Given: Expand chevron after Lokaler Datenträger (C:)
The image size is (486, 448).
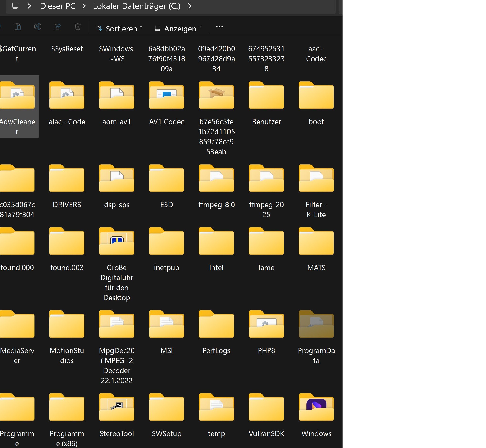Looking at the screenshot, I should pyautogui.click(x=190, y=6).
